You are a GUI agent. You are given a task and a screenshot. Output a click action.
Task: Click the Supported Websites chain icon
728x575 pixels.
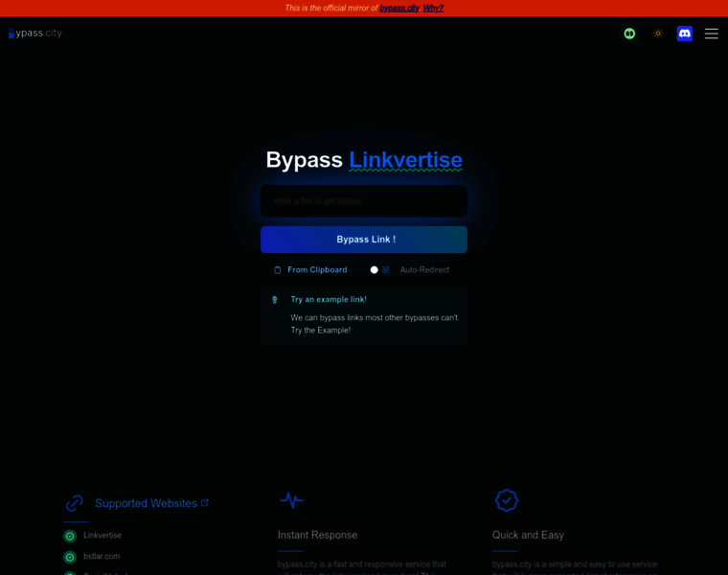[x=74, y=503]
